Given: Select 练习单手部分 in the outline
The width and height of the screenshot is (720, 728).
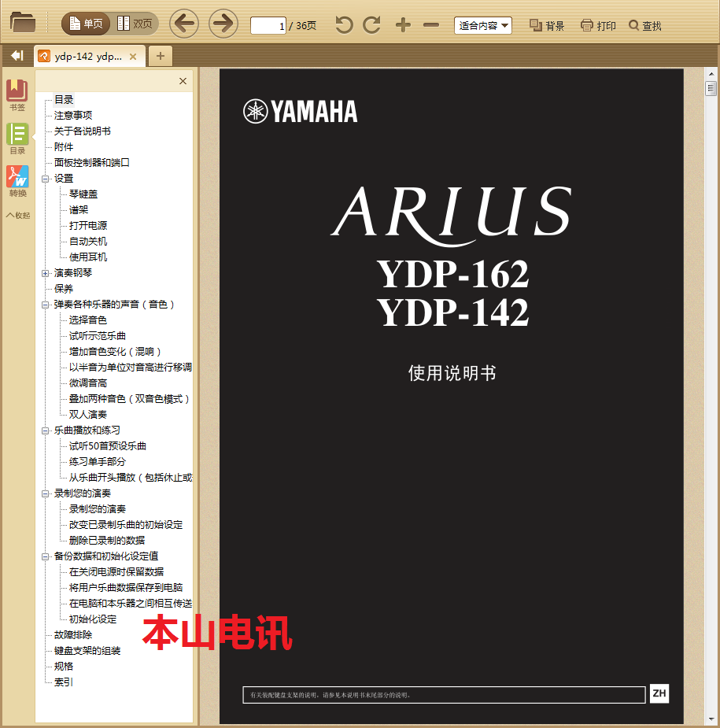Looking at the screenshot, I should 97,461.
